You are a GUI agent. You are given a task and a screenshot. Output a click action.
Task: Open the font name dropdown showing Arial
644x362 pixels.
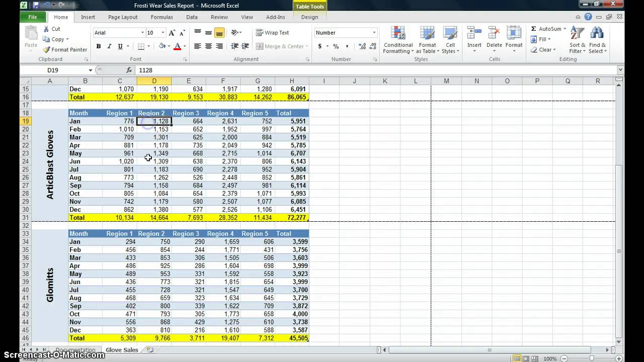click(142, 33)
